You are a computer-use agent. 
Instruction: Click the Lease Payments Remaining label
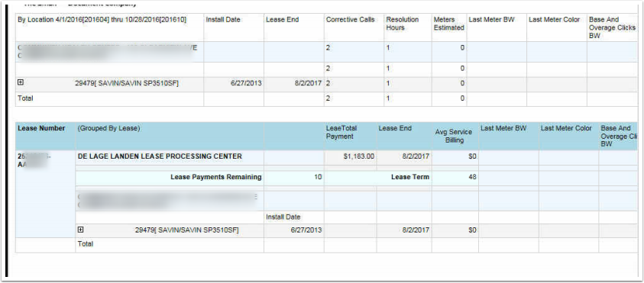click(215, 177)
